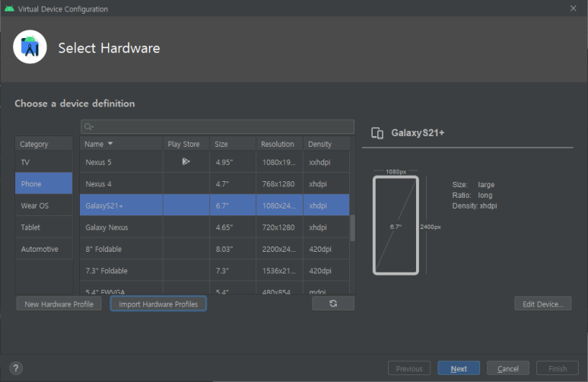The image size is (588, 382).
Task: Click the GalaxyS21+ device preview outline
Action: 396,225
